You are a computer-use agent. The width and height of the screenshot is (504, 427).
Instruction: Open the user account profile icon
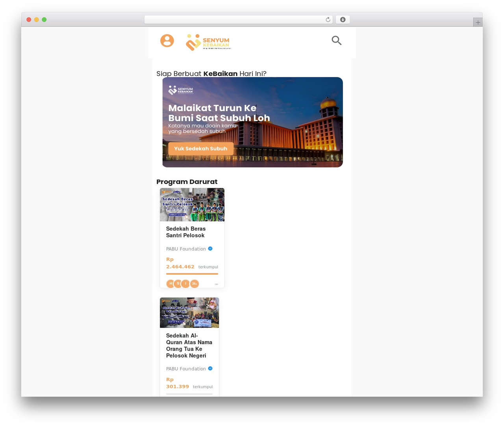tap(167, 41)
